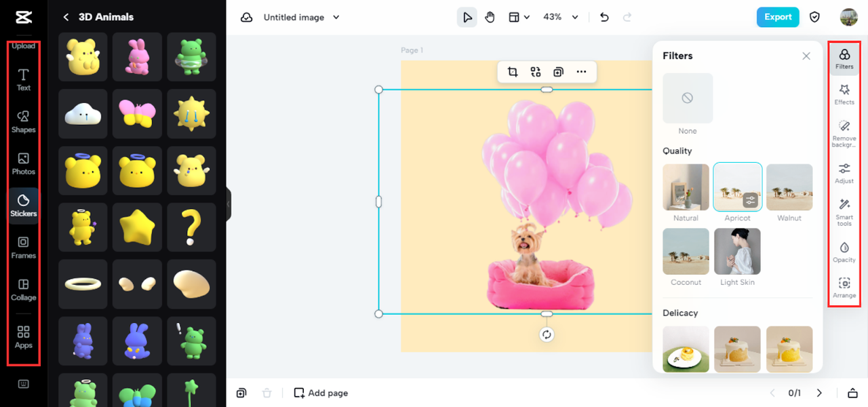868x407 pixels.
Task: Add the question mark sticker
Action: click(191, 228)
